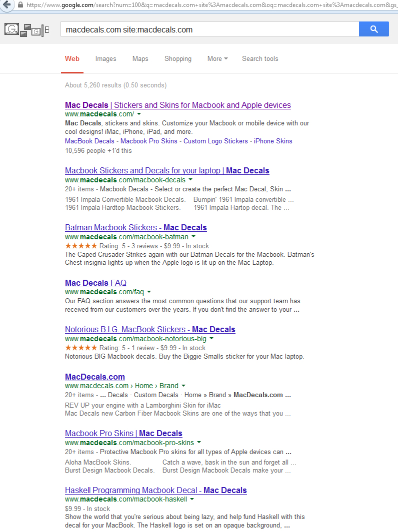Expand arrow beside macbook-decals URL
Image resolution: width=398 pixels, height=532 pixels.
(190, 180)
